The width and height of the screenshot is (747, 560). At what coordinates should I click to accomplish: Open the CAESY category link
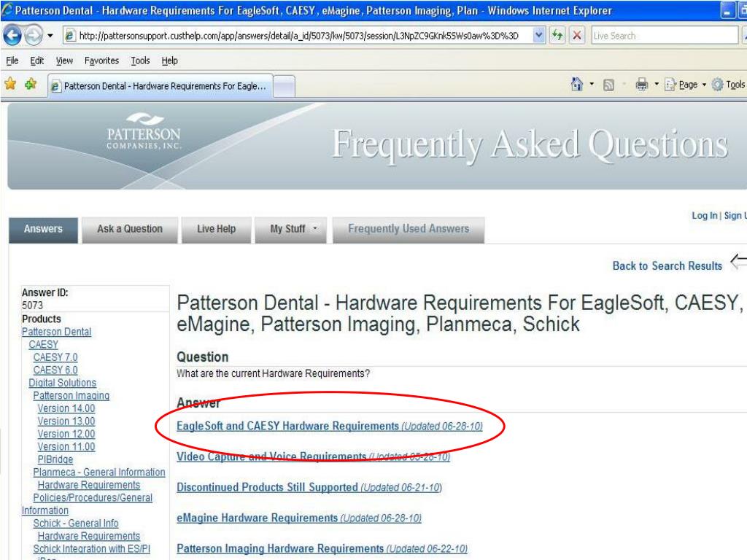tap(43, 345)
